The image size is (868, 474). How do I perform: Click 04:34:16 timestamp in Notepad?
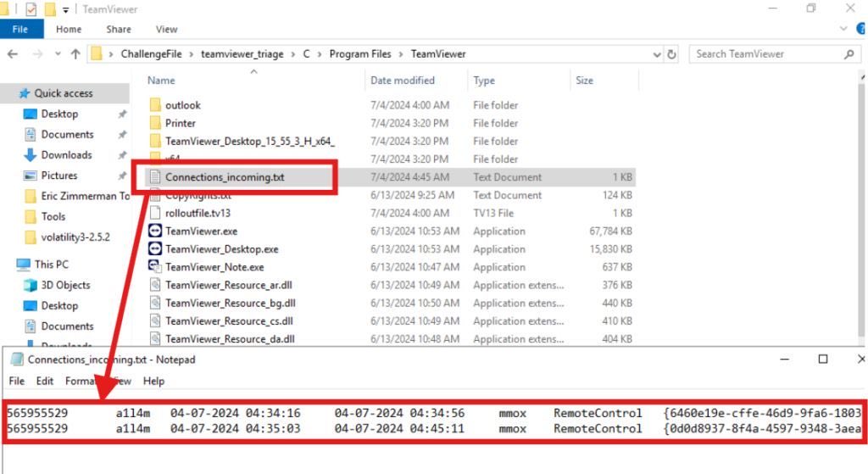273,413
